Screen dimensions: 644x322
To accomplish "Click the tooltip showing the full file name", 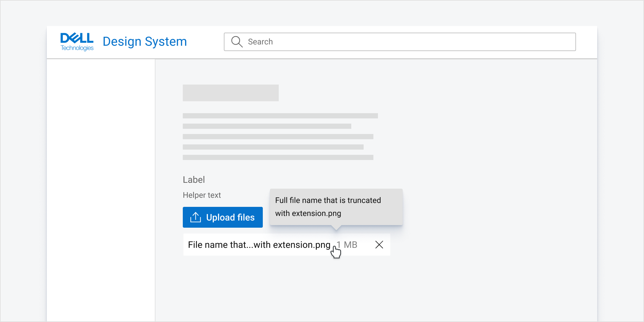I will [336, 207].
